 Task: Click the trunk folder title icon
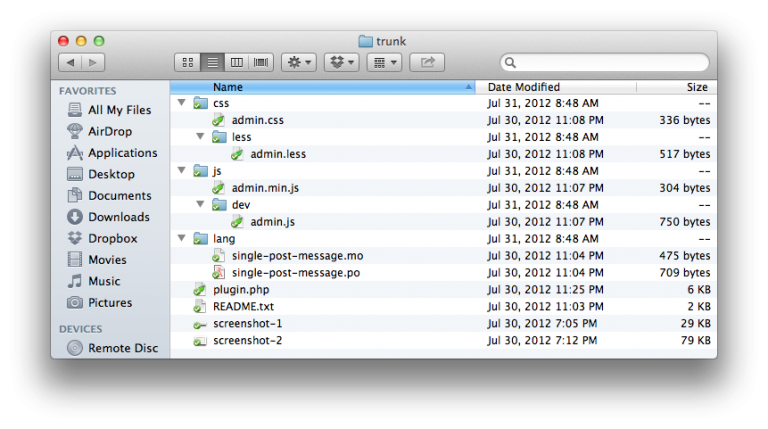pyautogui.click(x=365, y=41)
